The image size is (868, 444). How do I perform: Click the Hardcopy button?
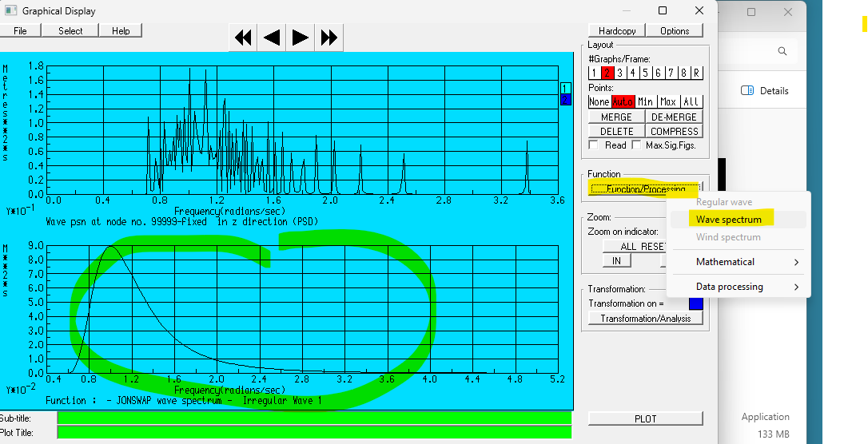[616, 30]
